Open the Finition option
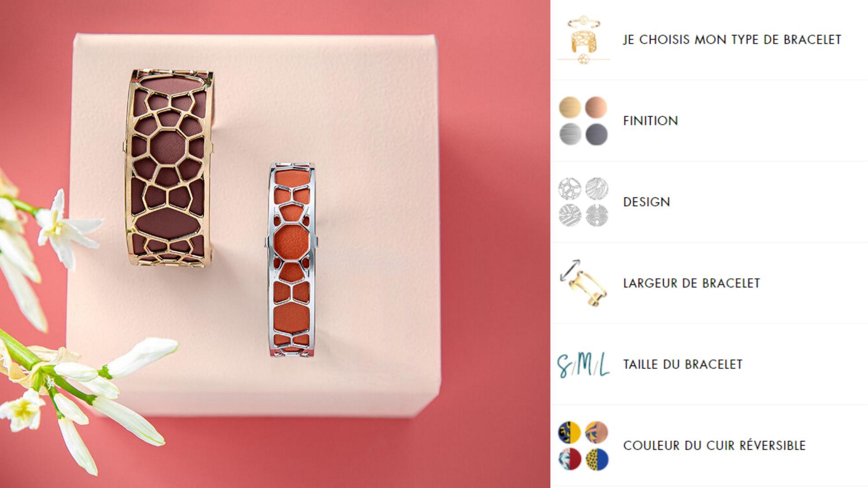 point(651,121)
